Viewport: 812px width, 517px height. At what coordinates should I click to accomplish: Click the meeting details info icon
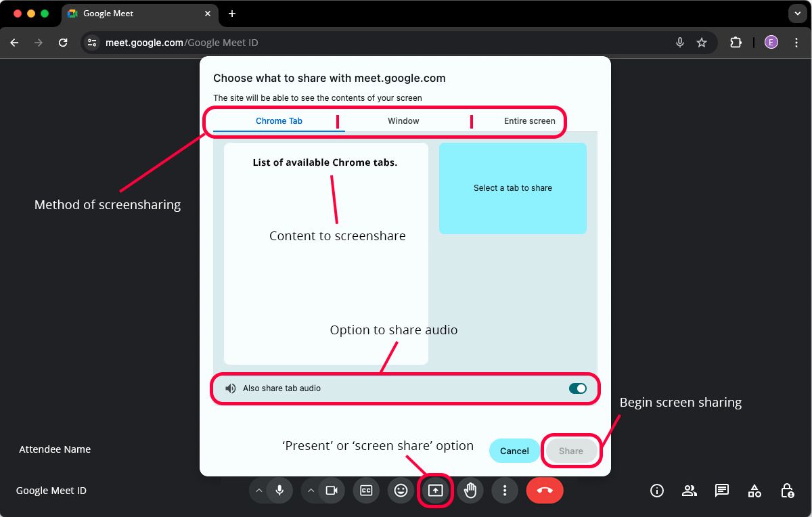click(656, 490)
